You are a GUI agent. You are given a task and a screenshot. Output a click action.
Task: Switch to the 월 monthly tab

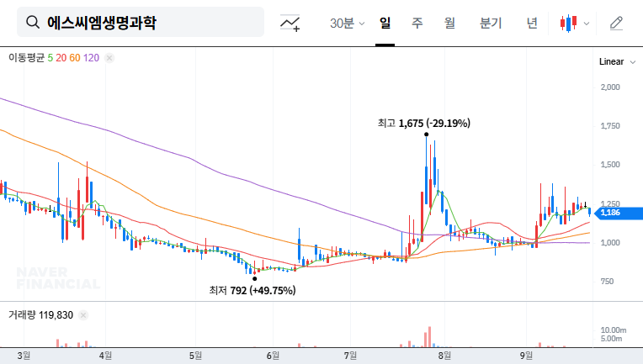450,23
